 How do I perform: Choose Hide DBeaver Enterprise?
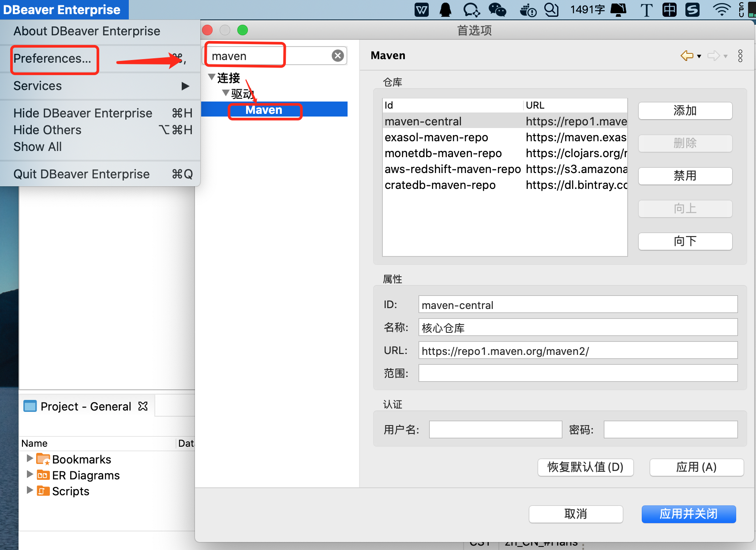coord(101,113)
